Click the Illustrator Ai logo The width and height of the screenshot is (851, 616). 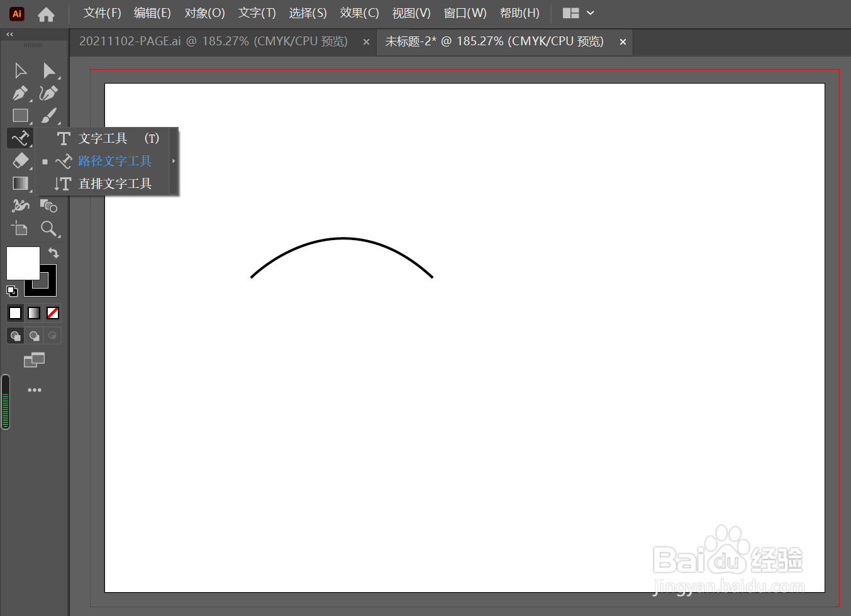(x=17, y=13)
